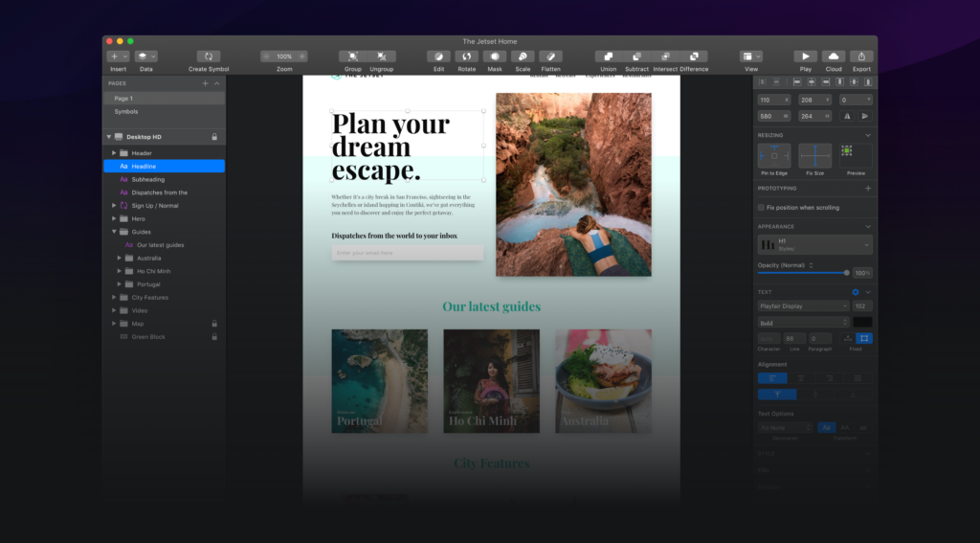Select Page 1 in pages list
Viewport: 980px width, 543px height.
coord(123,99)
